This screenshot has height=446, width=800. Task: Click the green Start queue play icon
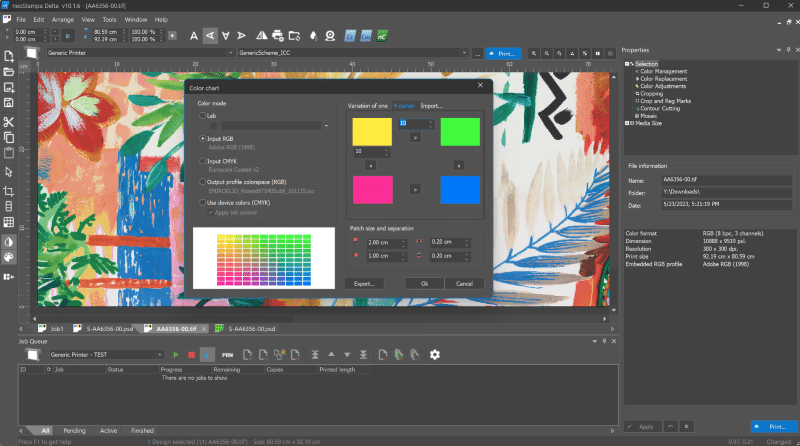click(176, 354)
